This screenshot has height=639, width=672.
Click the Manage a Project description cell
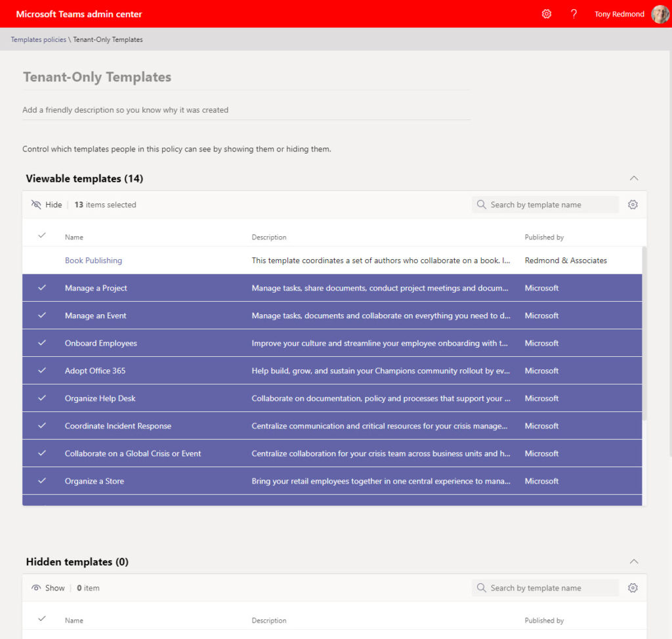pos(380,288)
